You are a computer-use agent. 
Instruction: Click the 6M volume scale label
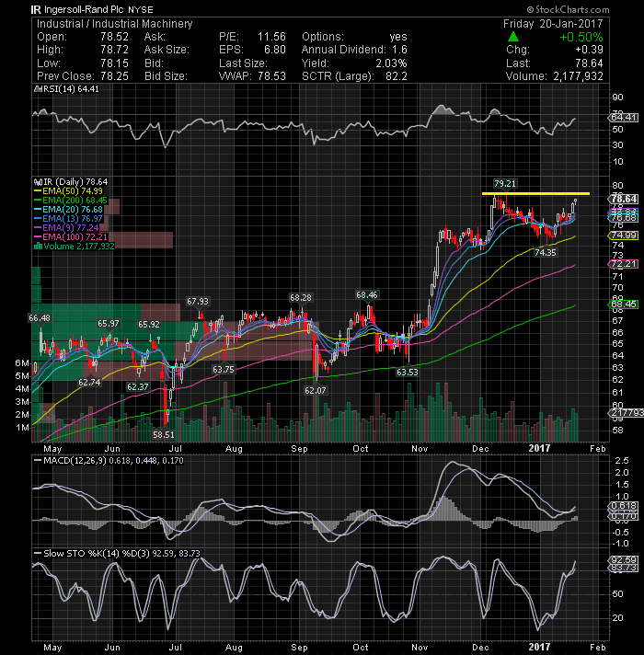(x=22, y=363)
